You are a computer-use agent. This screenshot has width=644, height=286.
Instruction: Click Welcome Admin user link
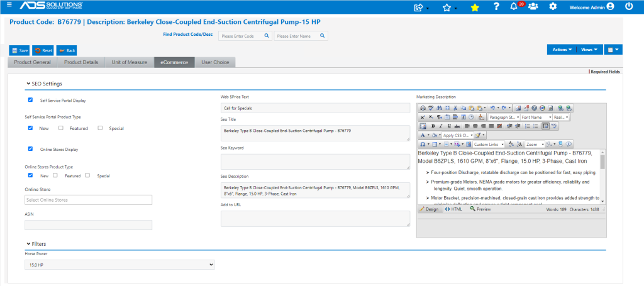click(592, 6)
